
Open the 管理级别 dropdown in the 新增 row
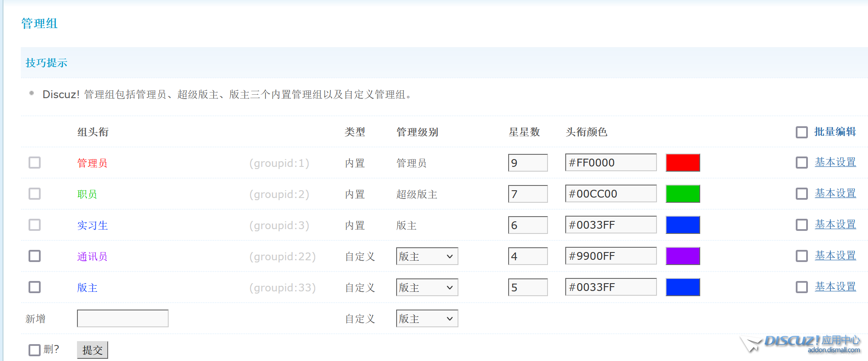tap(426, 319)
